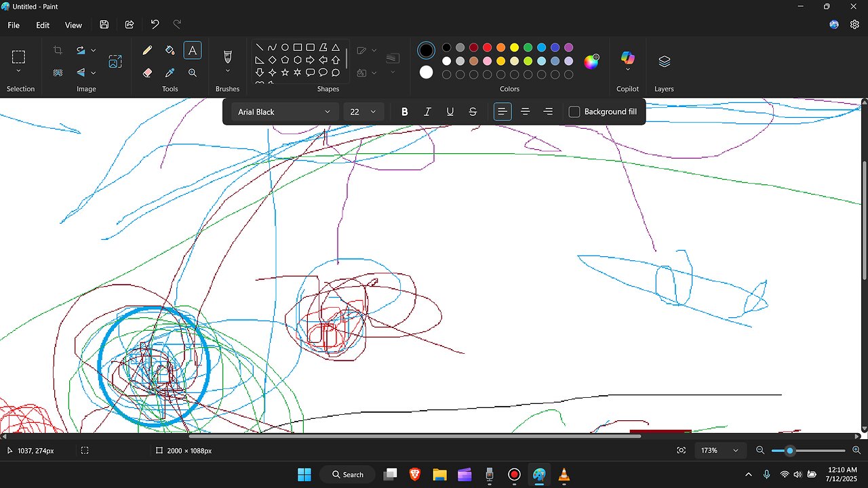Enable the Background fill checkbox
Viewport: 868px width, 488px height.
pyautogui.click(x=574, y=112)
